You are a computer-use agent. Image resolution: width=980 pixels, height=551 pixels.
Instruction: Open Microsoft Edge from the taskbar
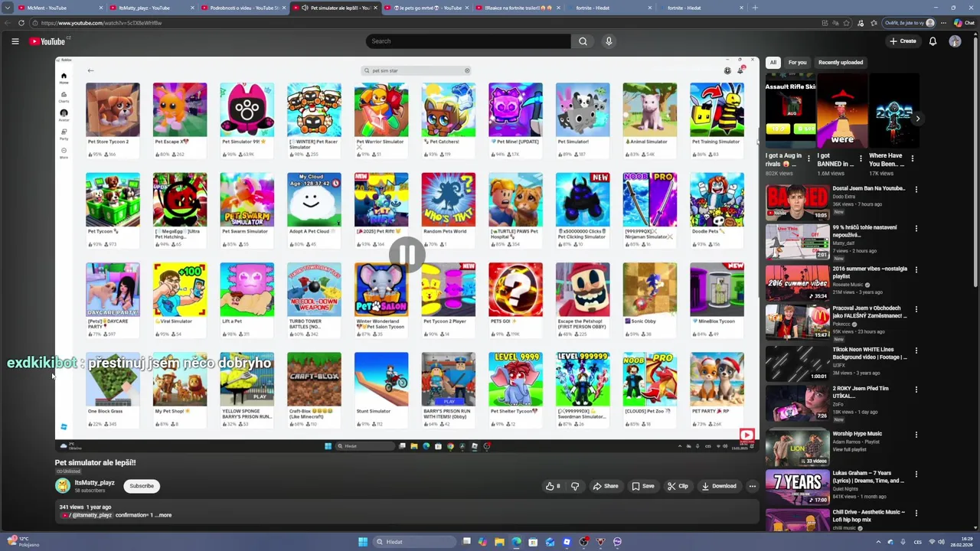[516, 542]
